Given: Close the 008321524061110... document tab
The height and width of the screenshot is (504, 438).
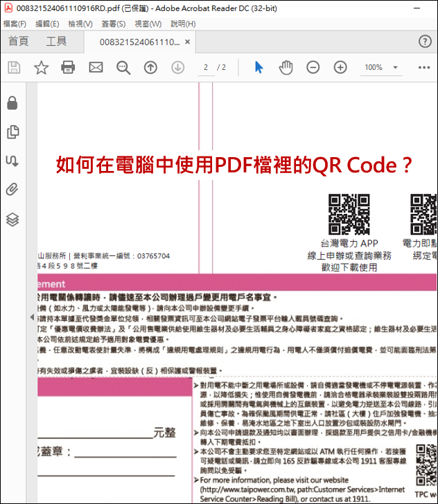Looking at the screenshot, I should coord(187,42).
